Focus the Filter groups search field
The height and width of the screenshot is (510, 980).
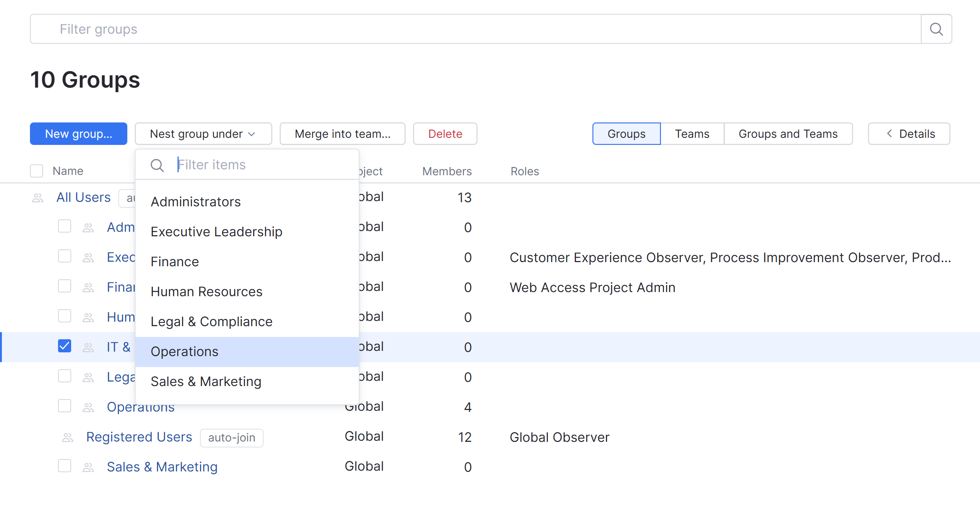coord(476,29)
